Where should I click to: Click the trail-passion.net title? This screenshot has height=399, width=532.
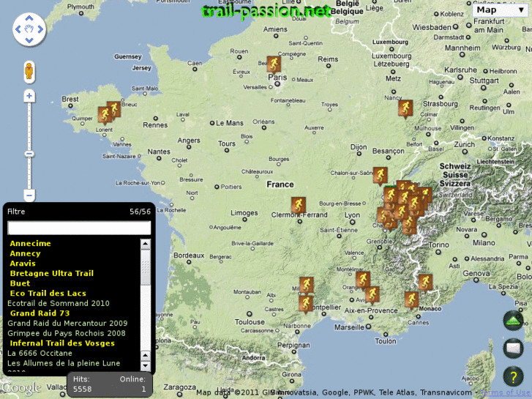266,12
